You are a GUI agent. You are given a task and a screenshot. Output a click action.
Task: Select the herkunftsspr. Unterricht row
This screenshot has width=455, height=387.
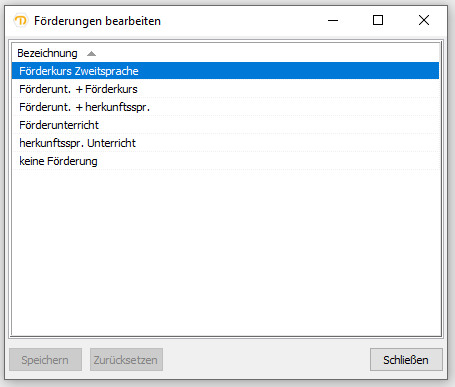(225, 143)
